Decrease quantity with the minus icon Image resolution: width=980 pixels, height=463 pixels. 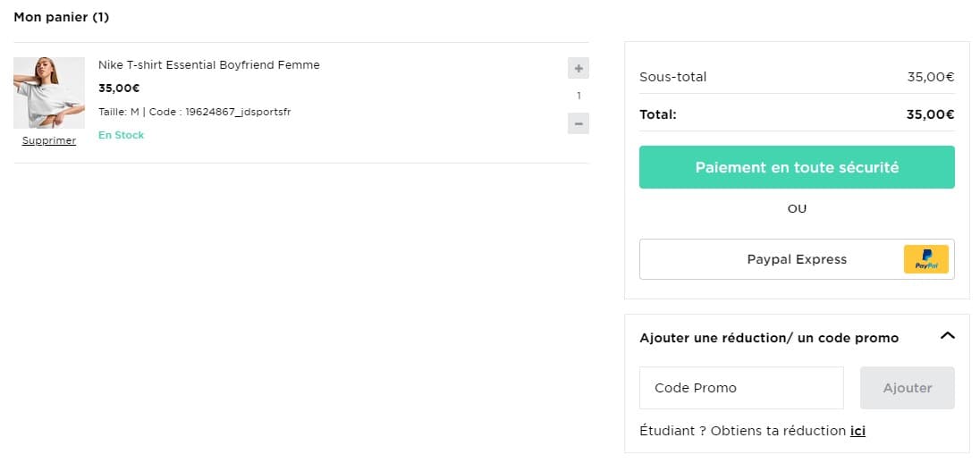tap(579, 123)
